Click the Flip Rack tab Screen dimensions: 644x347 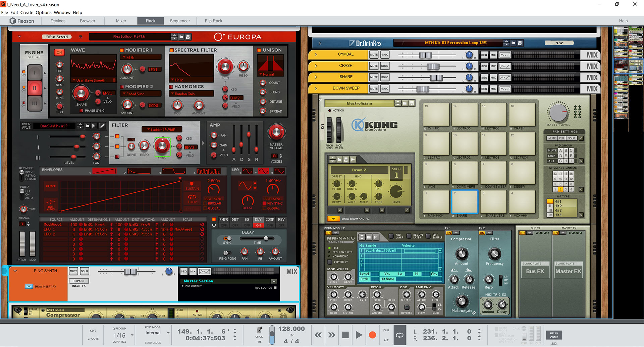point(214,21)
